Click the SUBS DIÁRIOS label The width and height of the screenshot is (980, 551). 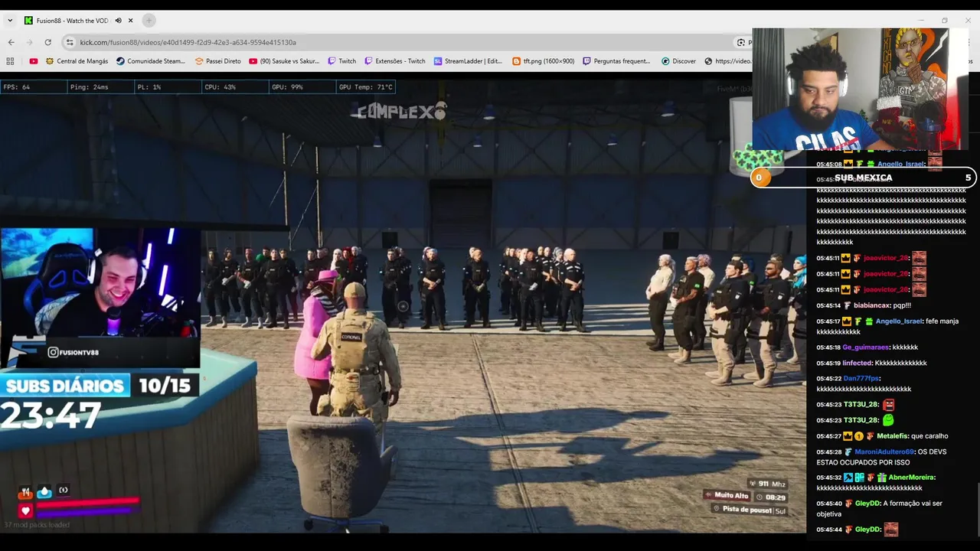(x=65, y=385)
